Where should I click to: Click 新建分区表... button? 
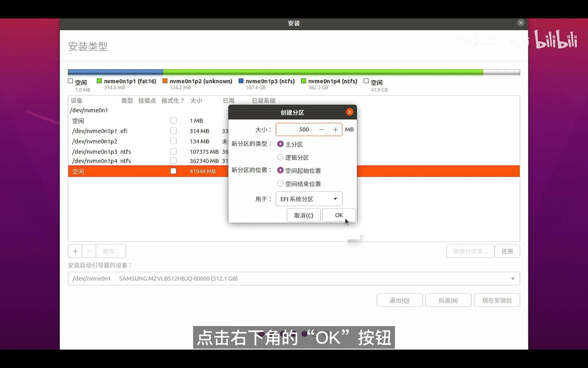coord(470,251)
